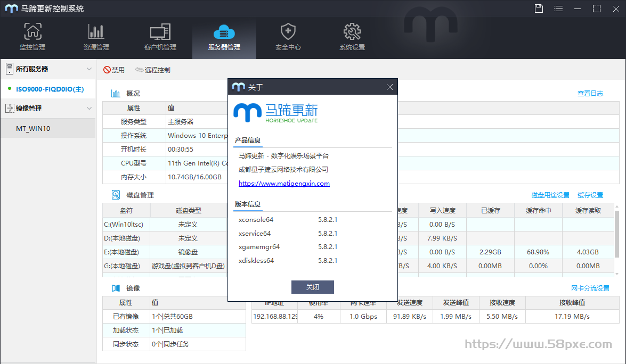Image resolution: width=626 pixels, height=364 pixels.
Task: Open 缓存设置 cache settings link
Action: pyautogui.click(x=590, y=195)
